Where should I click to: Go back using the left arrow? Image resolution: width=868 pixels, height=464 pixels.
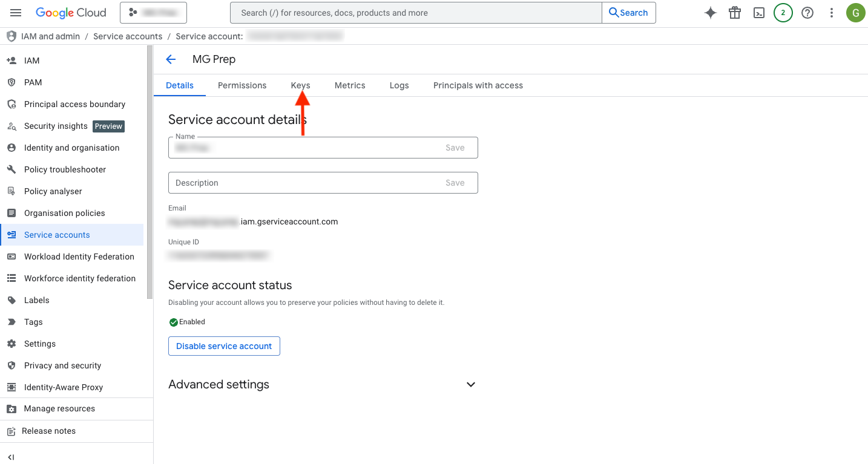coord(171,59)
